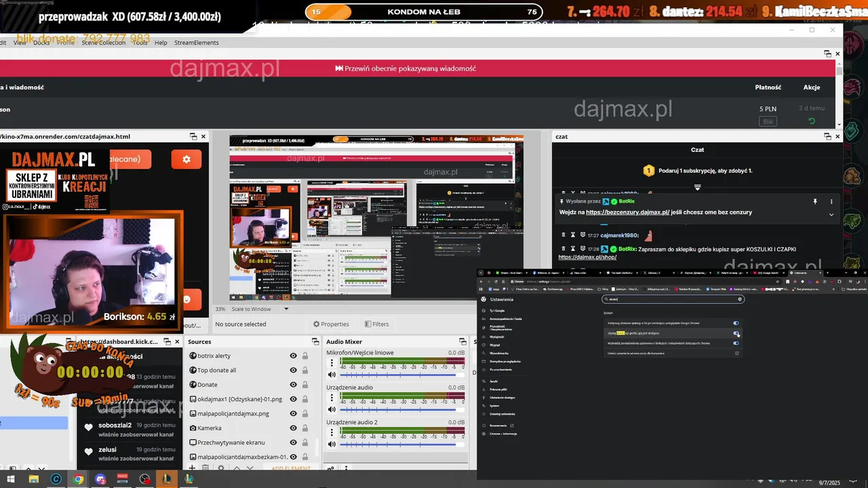Open source properties gear in Sources toolbar
The width and height of the screenshot is (868, 488).
point(221,468)
